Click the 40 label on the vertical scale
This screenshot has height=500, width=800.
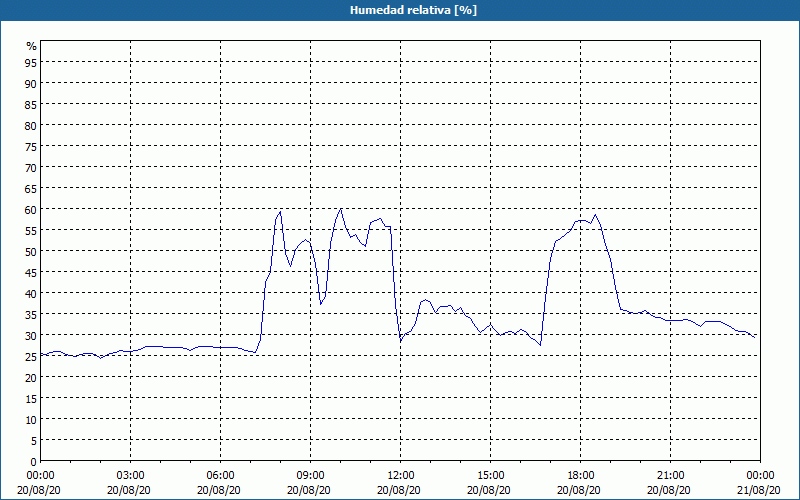click(31, 294)
